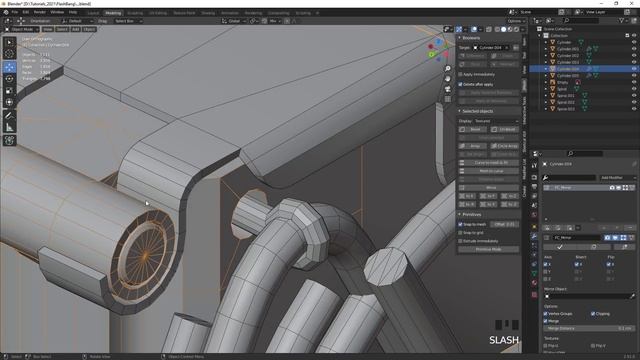Hide Cylinder.005 with its eye icon
Screen dimensions: 640x360
634,76
